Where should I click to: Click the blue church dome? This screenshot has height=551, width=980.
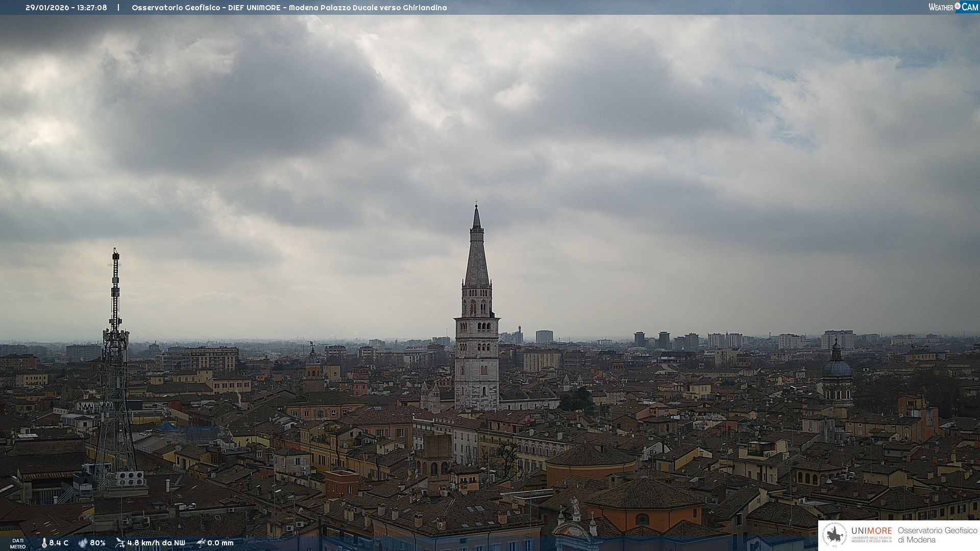(x=837, y=367)
